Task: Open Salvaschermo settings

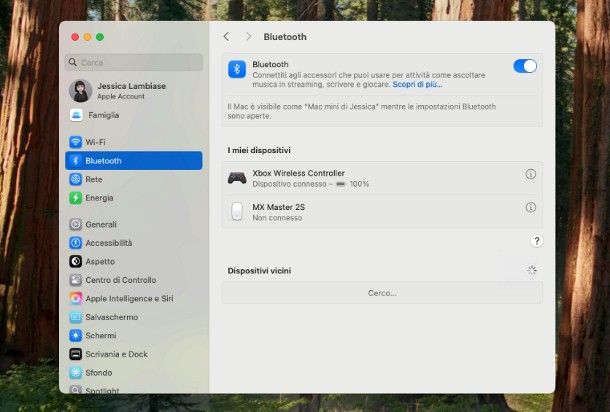Action: pos(111,317)
